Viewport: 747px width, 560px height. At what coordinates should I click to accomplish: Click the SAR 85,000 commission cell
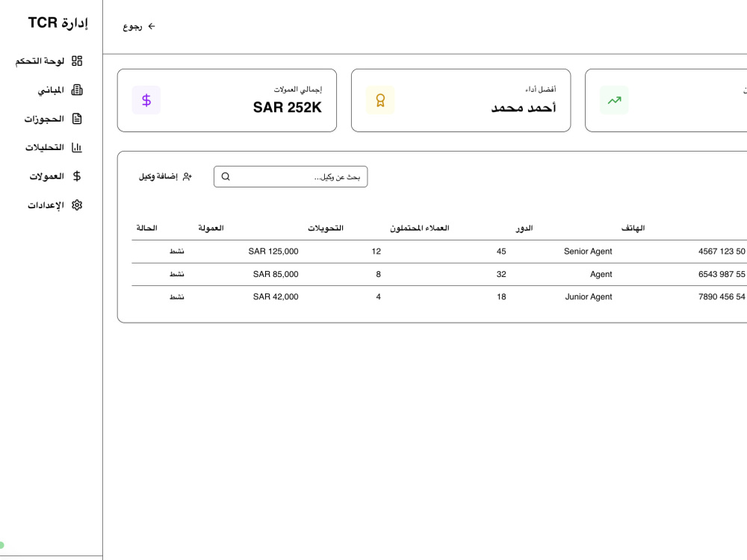[276, 274]
